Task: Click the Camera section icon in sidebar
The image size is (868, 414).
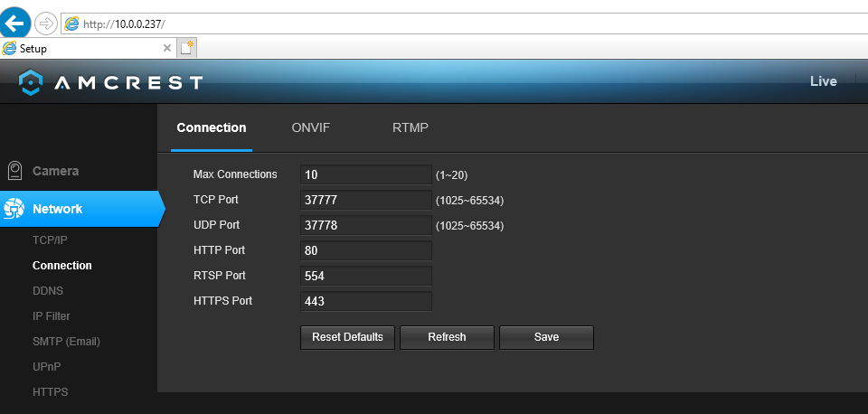Action: click(15, 171)
